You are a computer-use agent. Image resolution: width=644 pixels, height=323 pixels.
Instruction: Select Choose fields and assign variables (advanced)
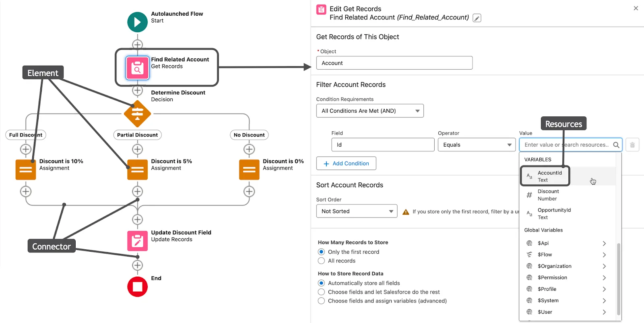321,301
